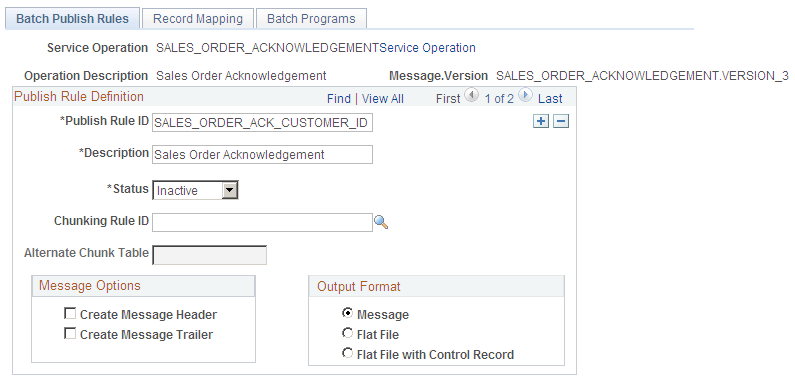This screenshot has width=795, height=383.
Task: Switch to Batch Publish Rules tab
Action: [73, 19]
